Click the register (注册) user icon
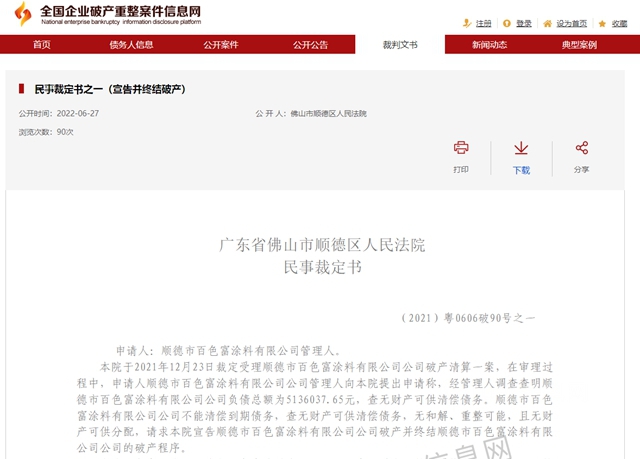The image size is (640, 459). (467, 23)
